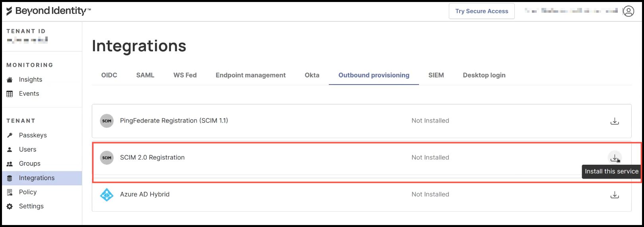The image size is (644, 227).
Task: Open Insights in the Monitoring section
Action: tap(30, 79)
